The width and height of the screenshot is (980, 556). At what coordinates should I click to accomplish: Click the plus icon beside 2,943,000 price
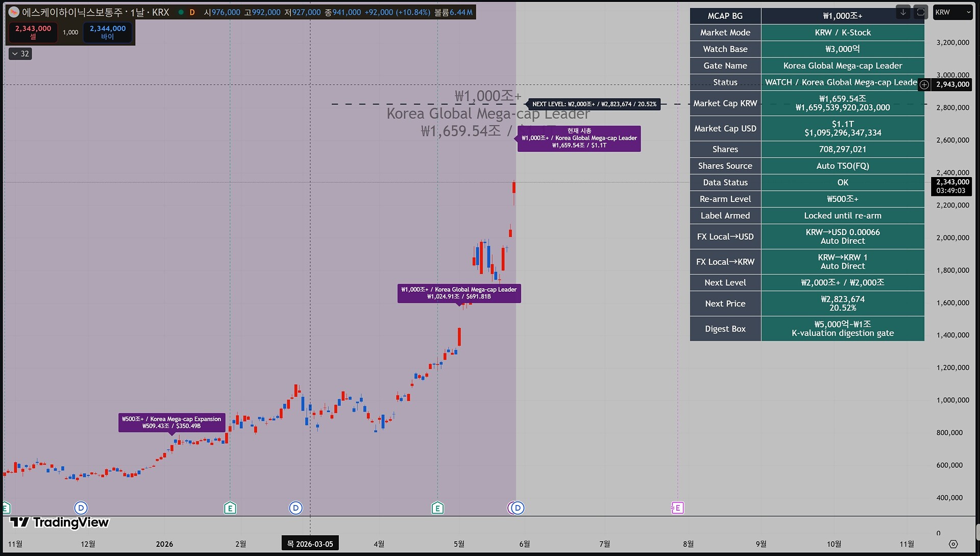point(924,85)
